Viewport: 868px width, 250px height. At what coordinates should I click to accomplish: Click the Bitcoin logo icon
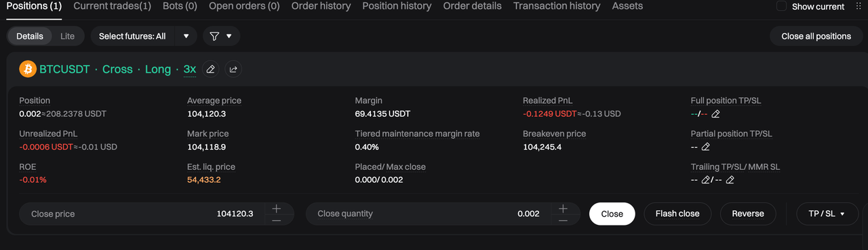28,69
